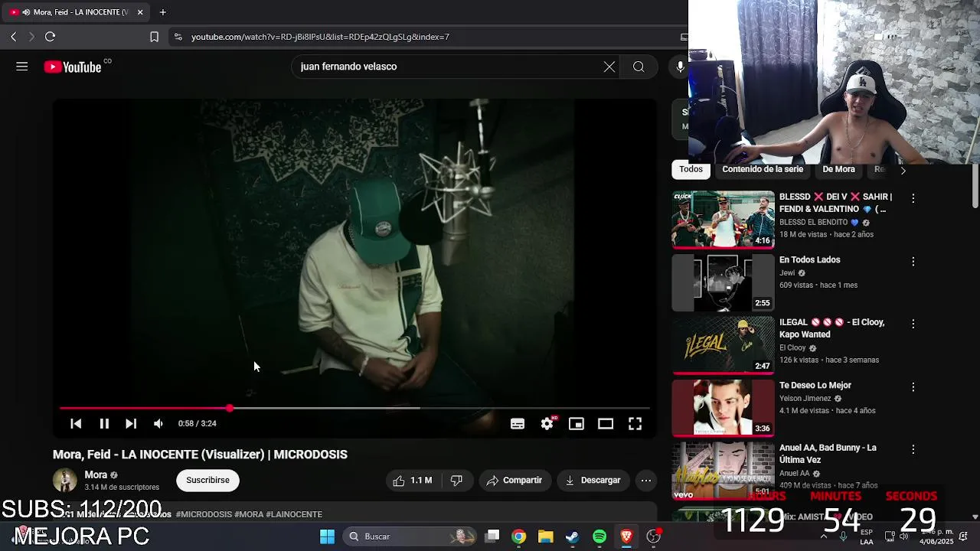Click Mora channel avatar
This screenshot has width=980, height=551.
tap(65, 481)
